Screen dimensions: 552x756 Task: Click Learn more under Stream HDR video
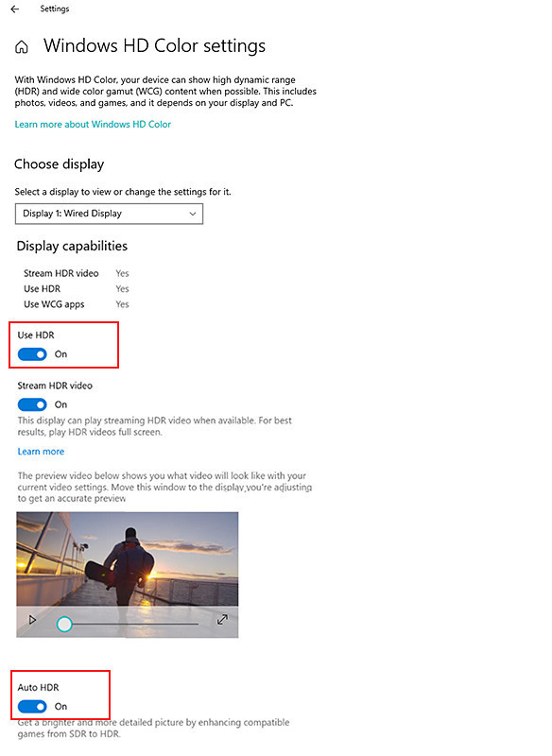(41, 451)
